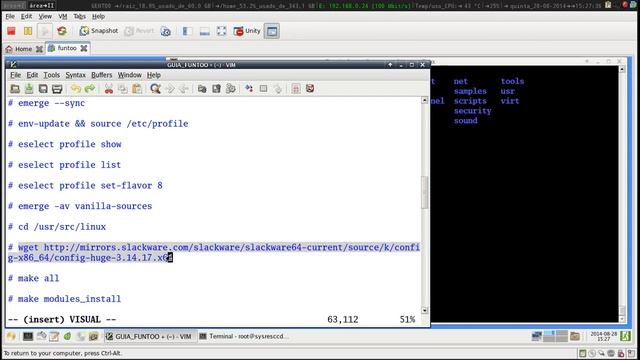The width and height of the screenshot is (640, 360).
Task: Click the Save all icon in Vim toolbar
Action: click(x=43, y=89)
